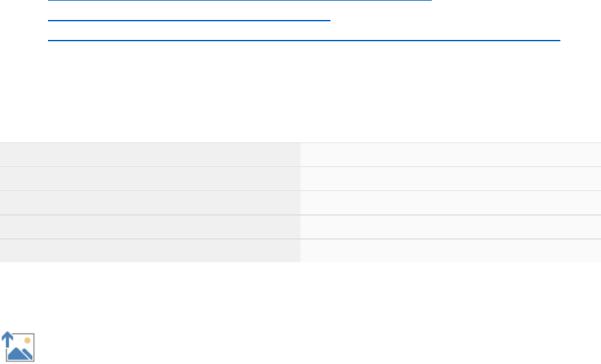Click the bottom row's right table cell

(x=450, y=250)
